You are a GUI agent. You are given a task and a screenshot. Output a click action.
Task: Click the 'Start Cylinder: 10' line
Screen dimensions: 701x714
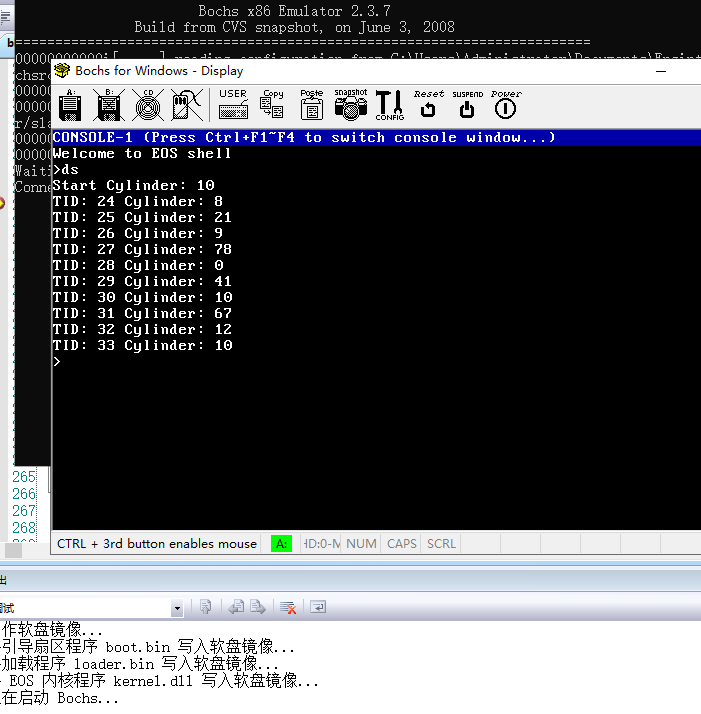tap(133, 185)
